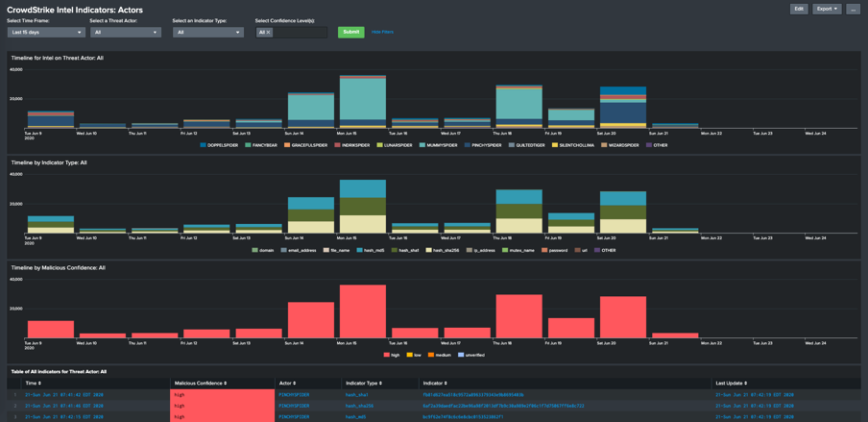Click PINCHYSPIDER actor in table row 1
This screenshot has width=868, height=422.
pos(295,395)
